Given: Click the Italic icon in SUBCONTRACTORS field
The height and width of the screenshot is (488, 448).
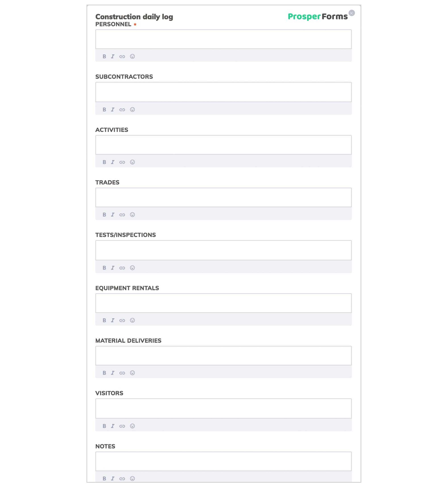Looking at the screenshot, I should coord(113,109).
